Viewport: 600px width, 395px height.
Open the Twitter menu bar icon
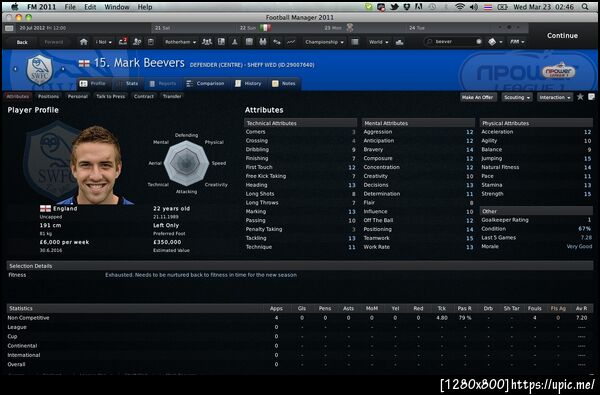[394, 7]
